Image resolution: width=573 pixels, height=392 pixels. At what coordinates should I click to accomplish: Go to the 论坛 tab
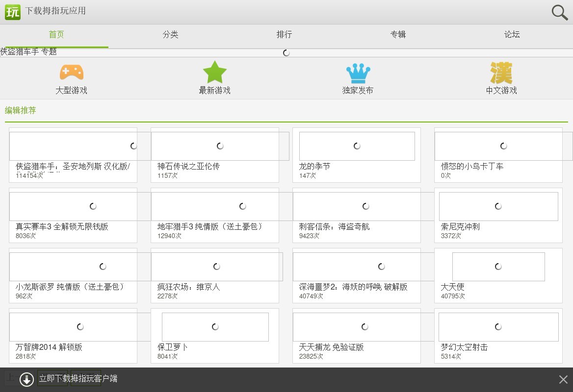pos(512,35)
